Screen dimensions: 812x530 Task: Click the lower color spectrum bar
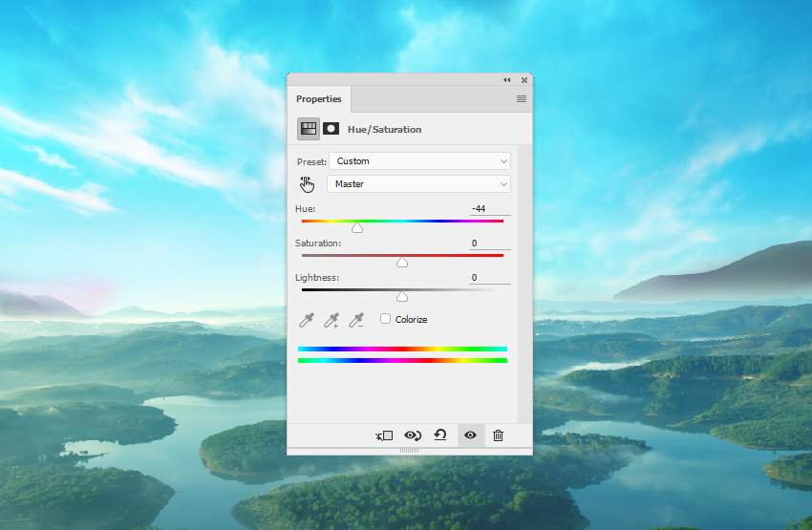pyautogui.click(x=402, y=360)
